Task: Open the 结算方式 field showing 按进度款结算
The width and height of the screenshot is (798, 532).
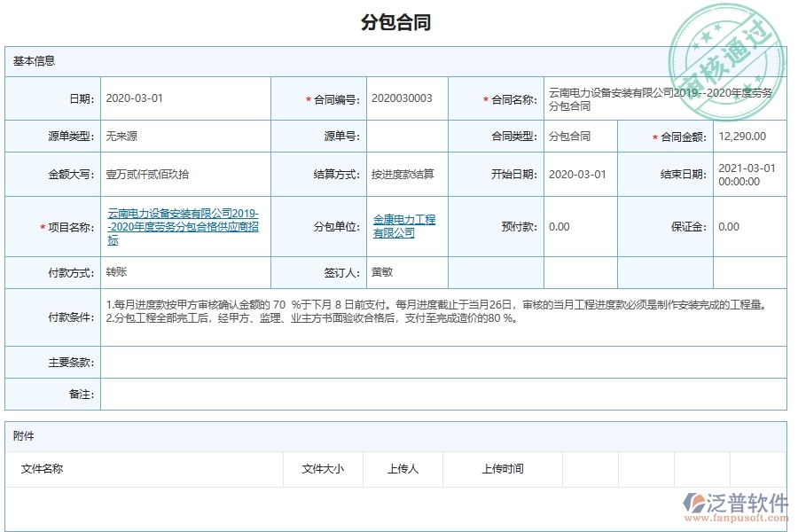Action: tap(406, 175)
